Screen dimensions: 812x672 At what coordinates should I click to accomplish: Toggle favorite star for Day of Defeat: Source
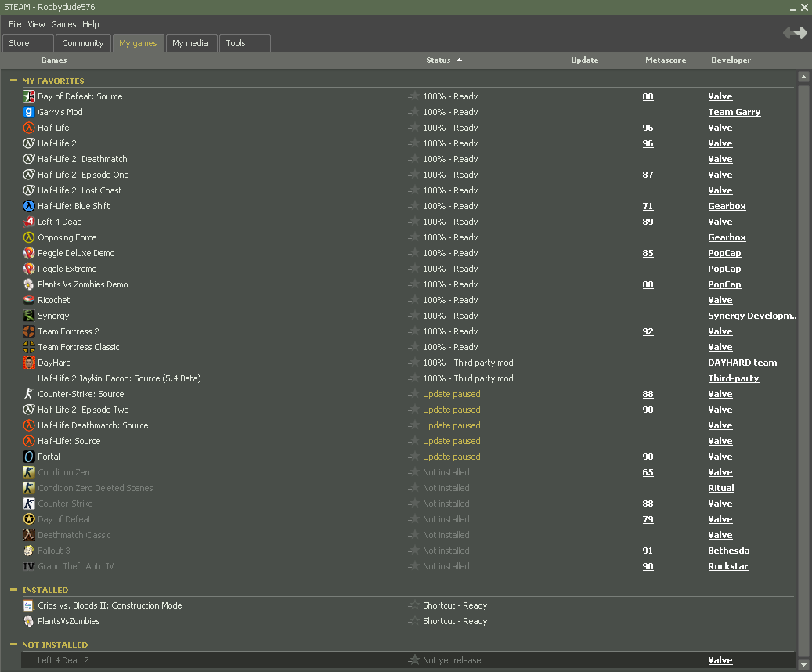(413, 96)
